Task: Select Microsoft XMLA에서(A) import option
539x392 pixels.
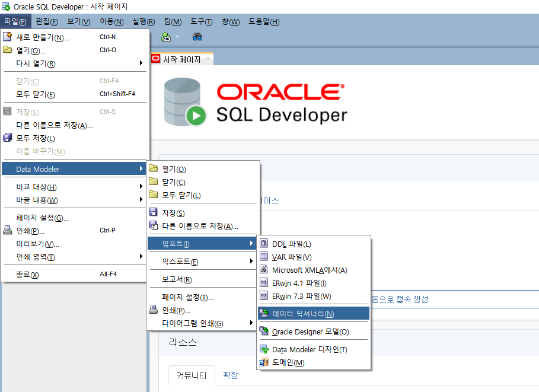Action: [314, 270]
